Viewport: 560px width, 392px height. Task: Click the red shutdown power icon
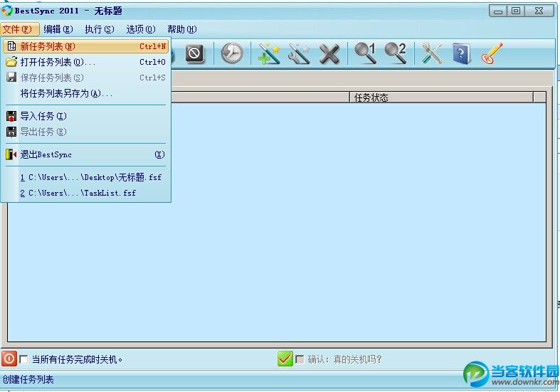(x=9, y=359)
